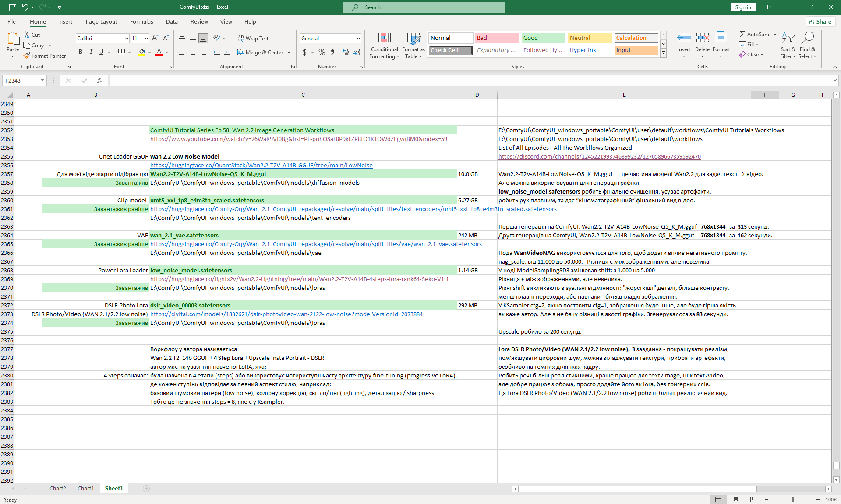Switch to the Chart1 sheet tab
This screenshot has width=841, height=504.
pos(85,488)
